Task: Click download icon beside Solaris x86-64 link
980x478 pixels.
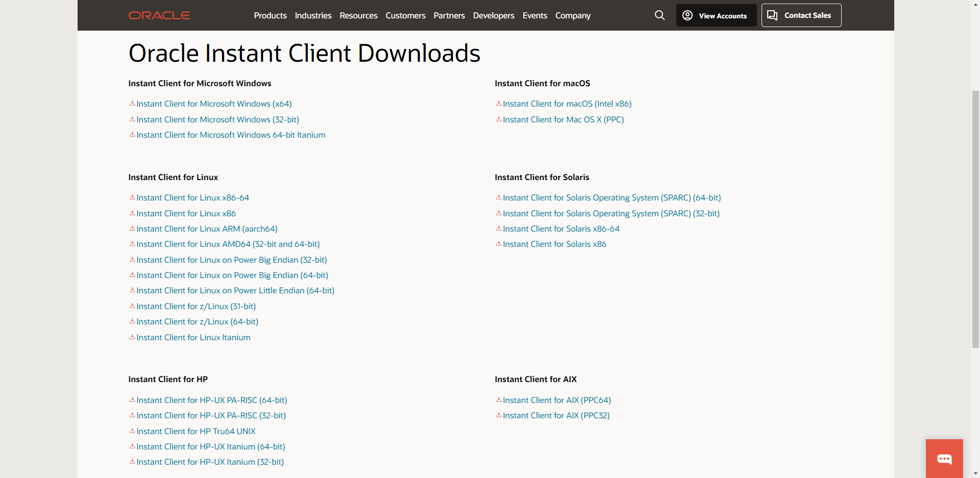Action: click(499, 228)
